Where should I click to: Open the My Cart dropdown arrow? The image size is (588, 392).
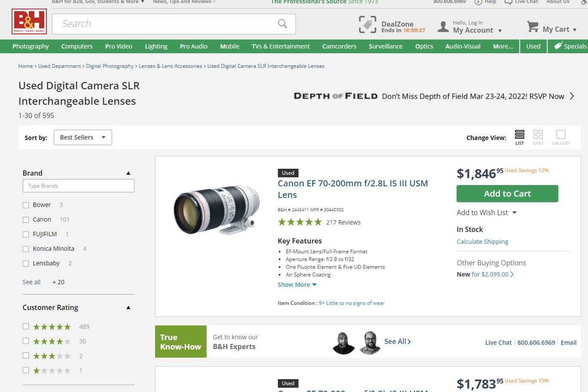pyautogui.click(x=574, y=30)
